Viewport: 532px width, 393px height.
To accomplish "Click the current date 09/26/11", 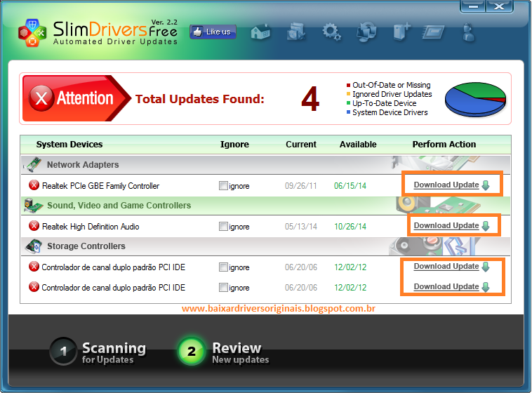I will click(300, 186).
